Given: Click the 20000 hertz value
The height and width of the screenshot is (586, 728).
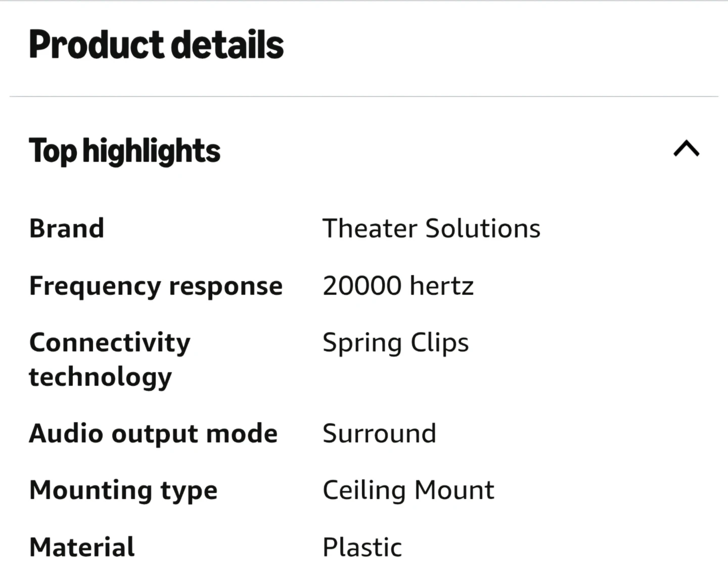Looking at the screenshot, I should 398,286.
